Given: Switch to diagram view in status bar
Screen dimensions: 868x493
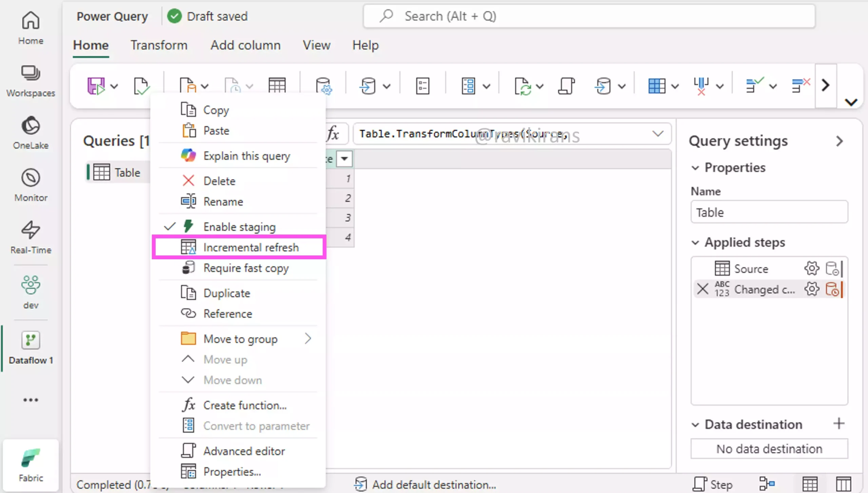Looking at the screenshot, I should click(x=767, y=483).
